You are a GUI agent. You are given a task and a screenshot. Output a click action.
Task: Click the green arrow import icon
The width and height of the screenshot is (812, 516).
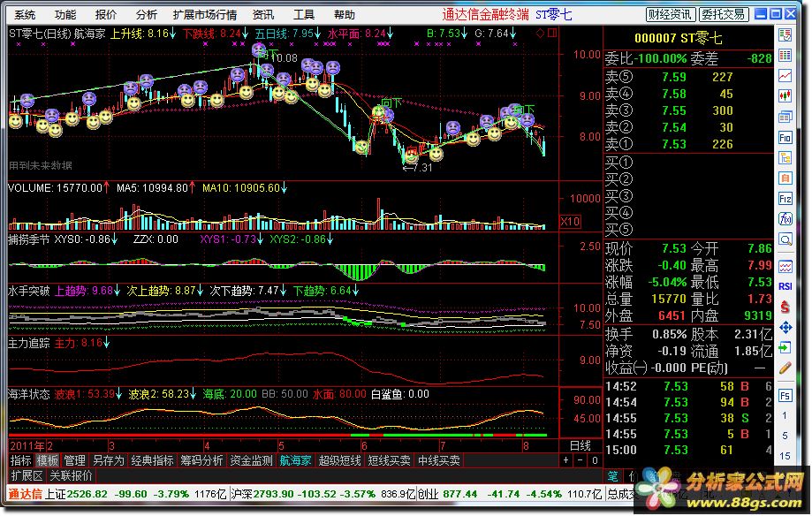pyautogui.click(x=785, y=347)
